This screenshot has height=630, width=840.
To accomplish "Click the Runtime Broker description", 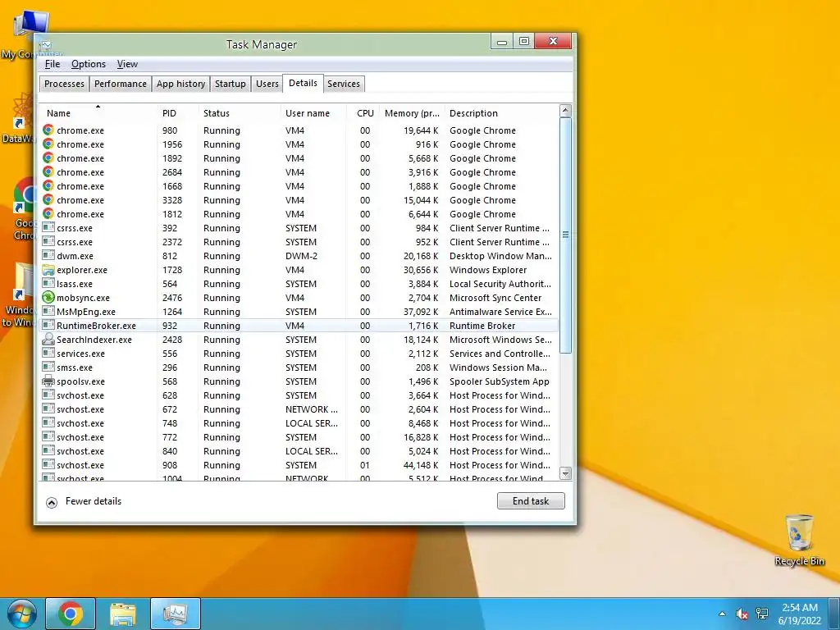I will [482, 326].
